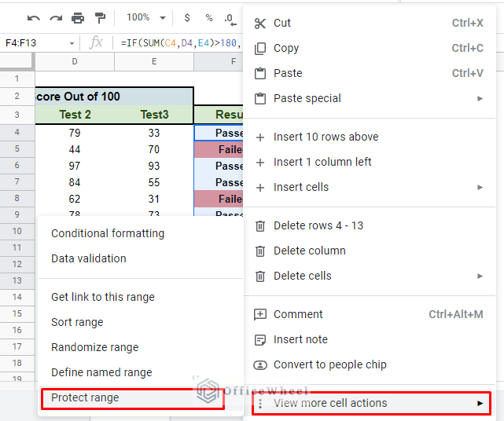Click cell with value 84
The width and height of the screenshot is (504, 421).
point(75,182)
